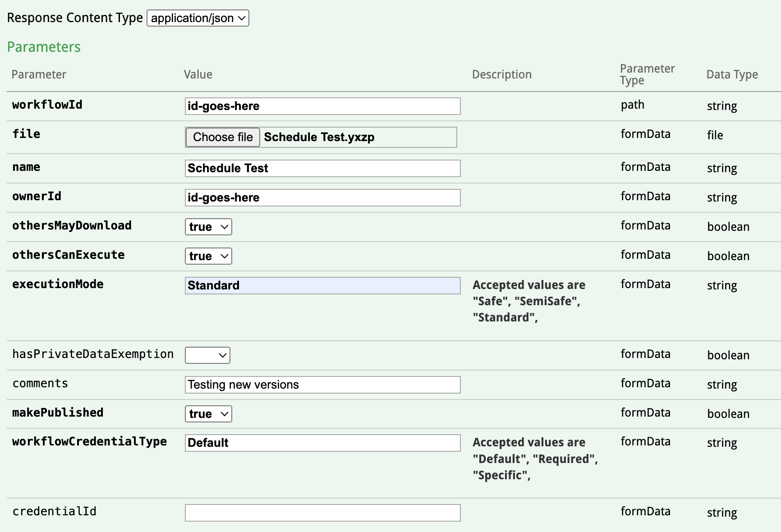Screen dimensions: 781x532
Task: Click the comments field with Testing new versions
Action: [322, 385]
